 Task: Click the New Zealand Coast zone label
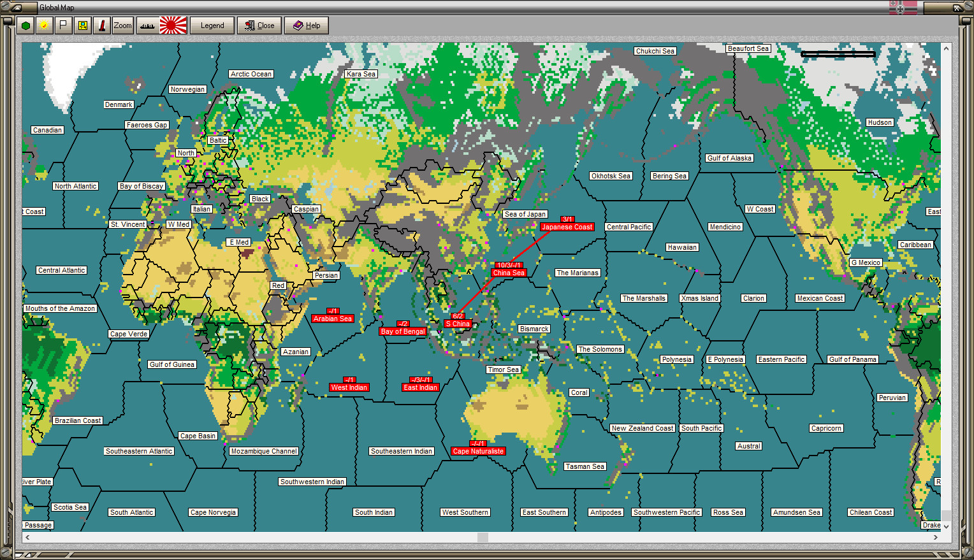click(643, 428)
